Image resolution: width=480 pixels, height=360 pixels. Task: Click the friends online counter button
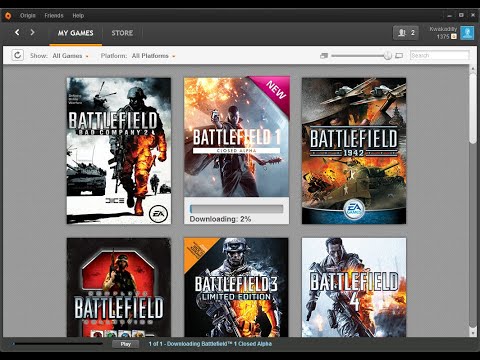[406, 33]
